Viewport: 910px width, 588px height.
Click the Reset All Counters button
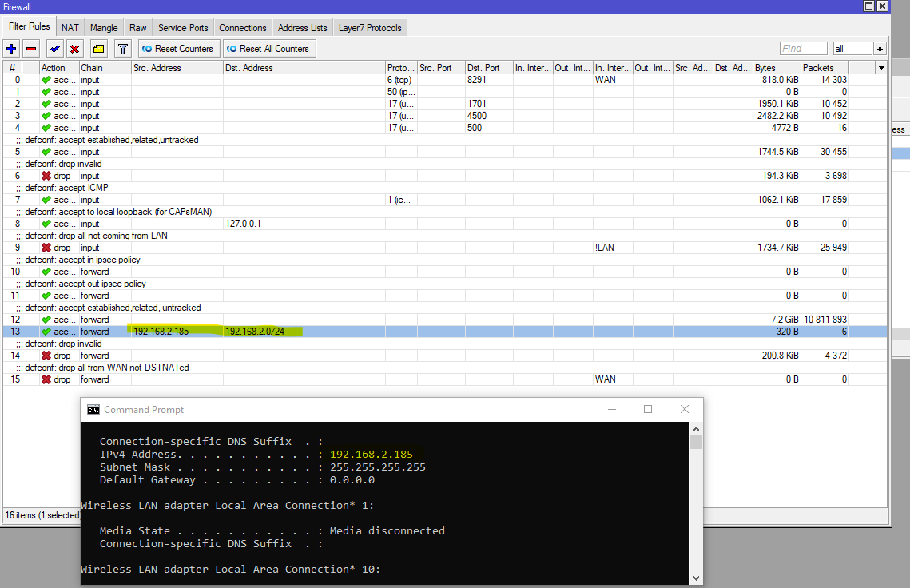269,49
